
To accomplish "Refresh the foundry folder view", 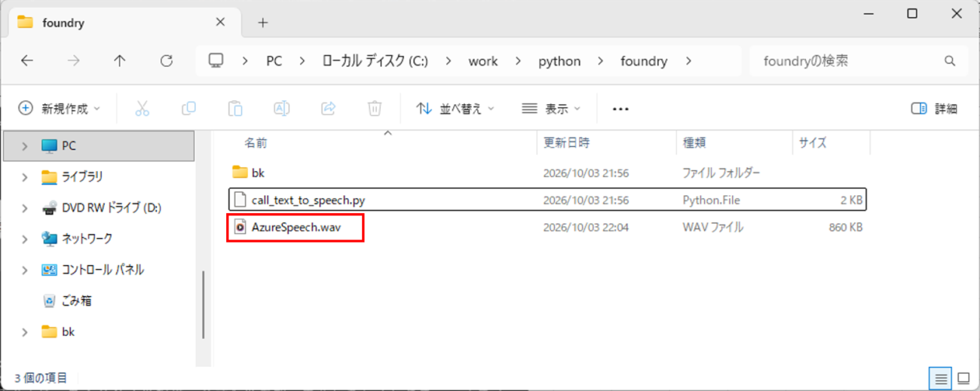I will tap(167, 61).
